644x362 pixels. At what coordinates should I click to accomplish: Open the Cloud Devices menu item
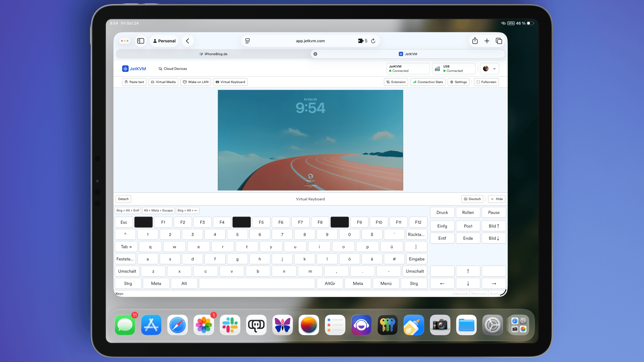[173, 69]
